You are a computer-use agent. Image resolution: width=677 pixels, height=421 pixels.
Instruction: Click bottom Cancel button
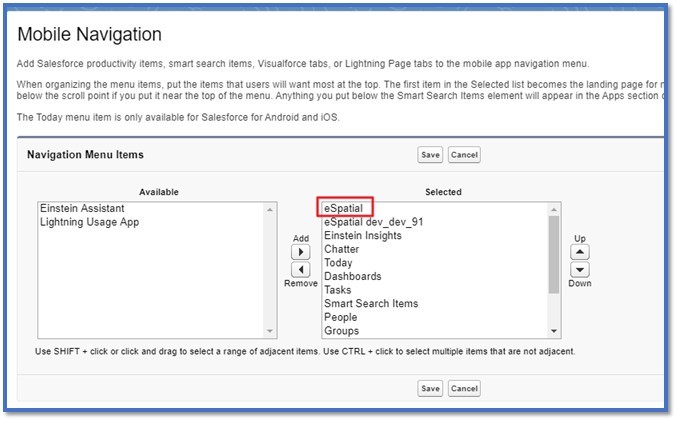tap(464, 388)
